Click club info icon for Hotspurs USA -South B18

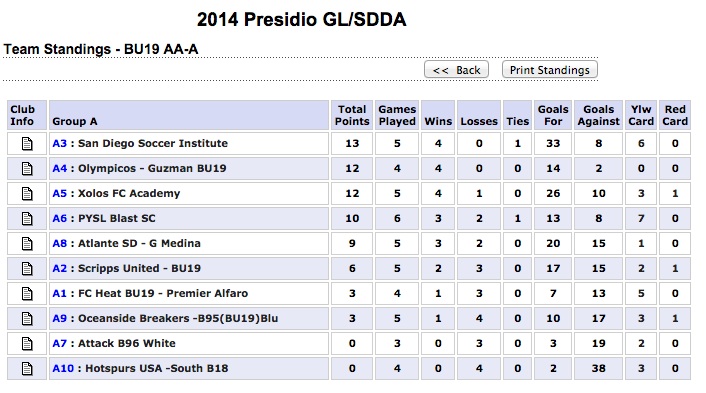pyautogui.click(x=27, y=369)
